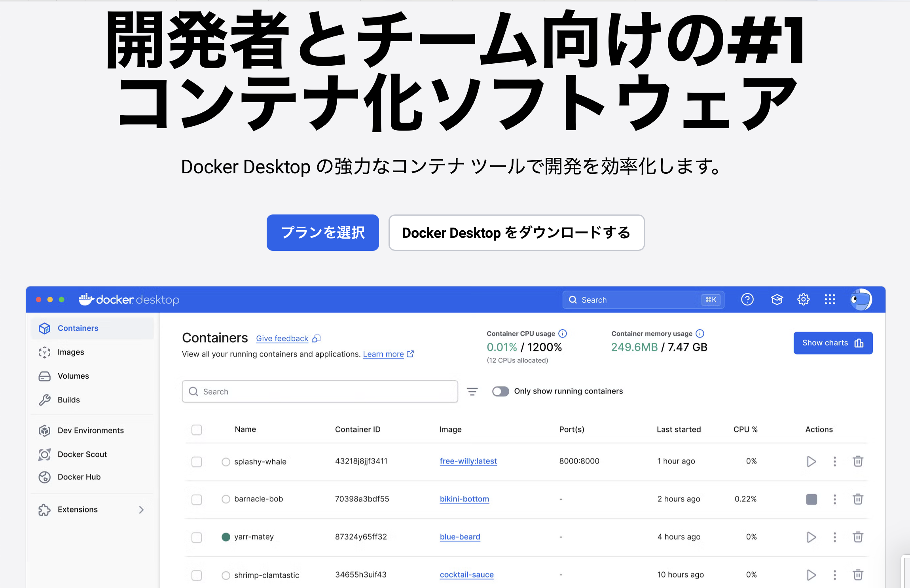The width and height of the screenshot is (910, 588).
Task: Open Containers in the sidebar
Action: click(92, 328)
